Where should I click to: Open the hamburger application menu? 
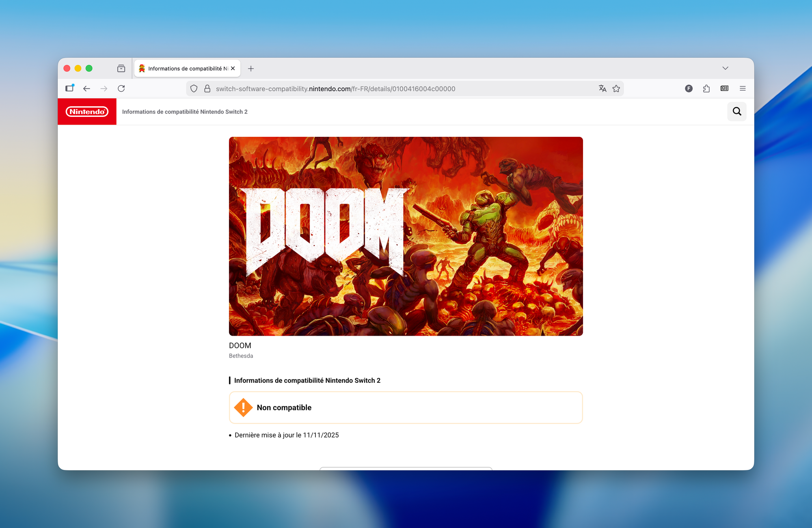[743, 88]
